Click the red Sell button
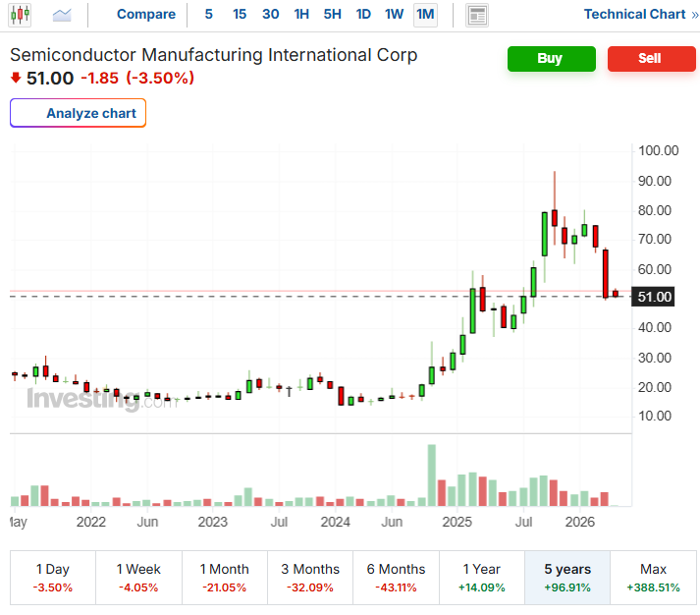The width and height of the screenshot is (700, 615). click(x=651, y=59)
